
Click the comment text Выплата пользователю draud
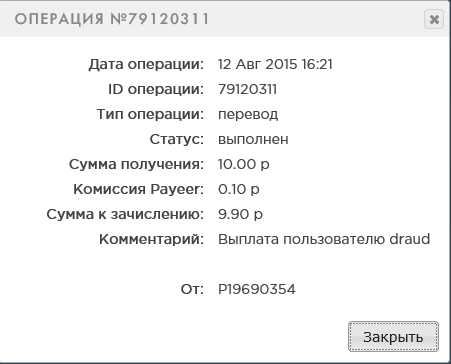point(324,239)
